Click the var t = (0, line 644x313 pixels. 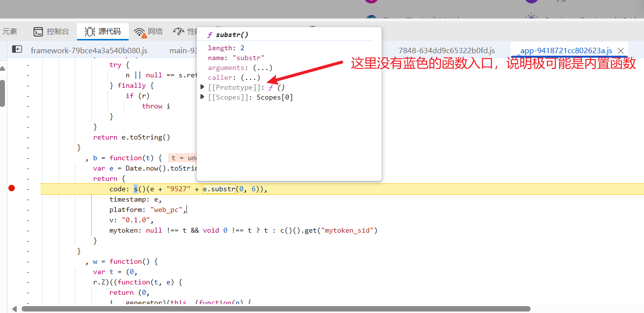click(115, 272)
